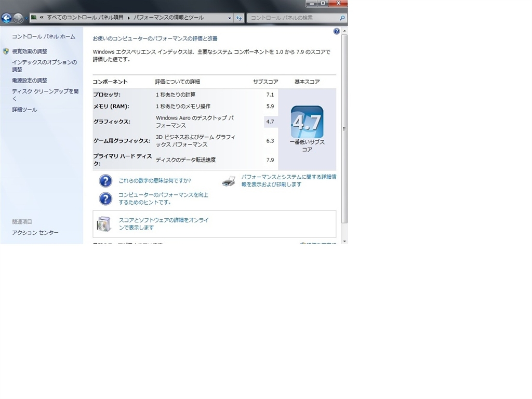Click the shield icon beside 視覚効果の調整
This screenshot has width=532, height=399.
[x=6, y=51]
